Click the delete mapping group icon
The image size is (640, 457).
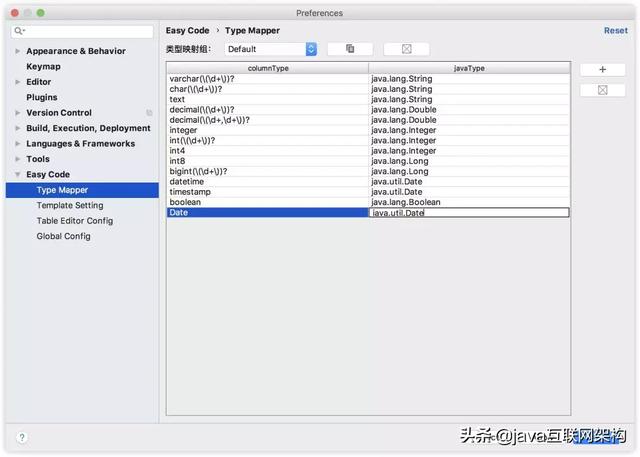point(407,49)
